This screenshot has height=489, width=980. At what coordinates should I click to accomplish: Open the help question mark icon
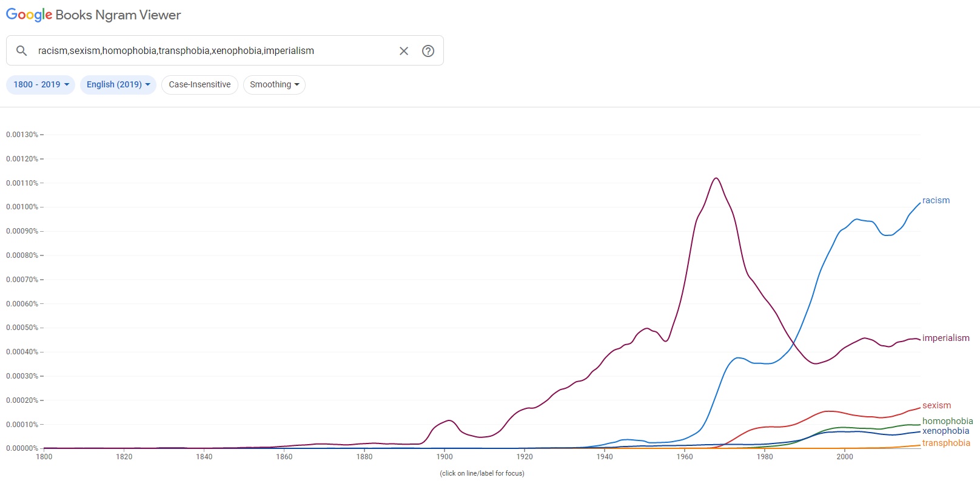(428, 51)
